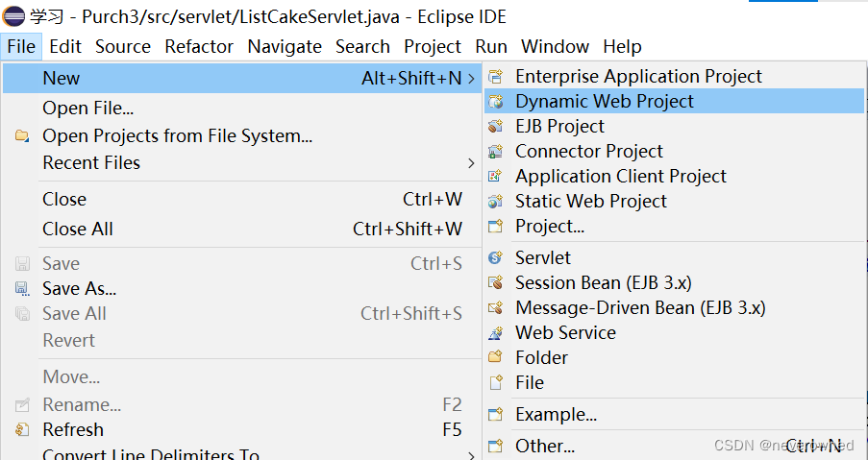Choose Other... in the New submenu
Viewport: 868px width, 460px height.
pos(545,446)
